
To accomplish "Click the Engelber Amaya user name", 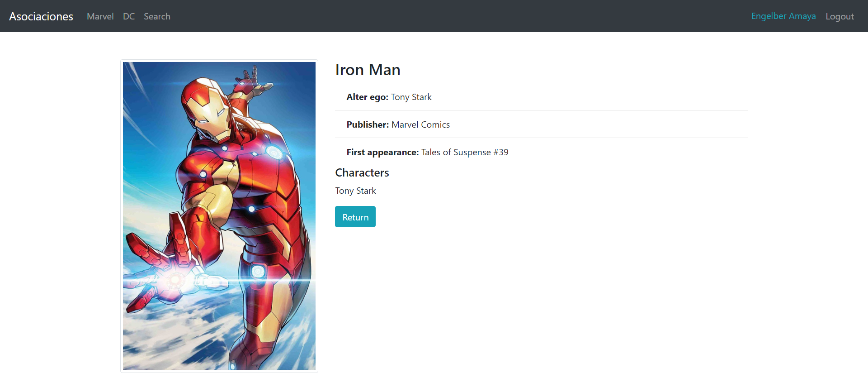I will coord(783,16).
